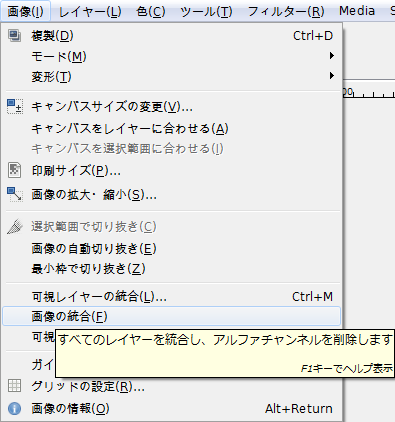Open the 画像(I) menu in menu bar
This screenshot has height=422, width=395.
click(25, 11)
